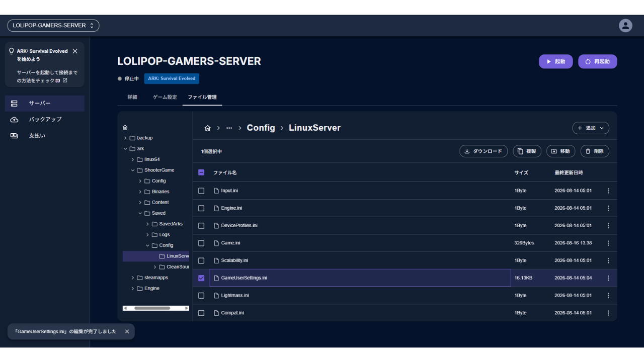Open the more options menu for Scalability.ini
Viewport: 644px width, 362px height.
coord(608,260)
